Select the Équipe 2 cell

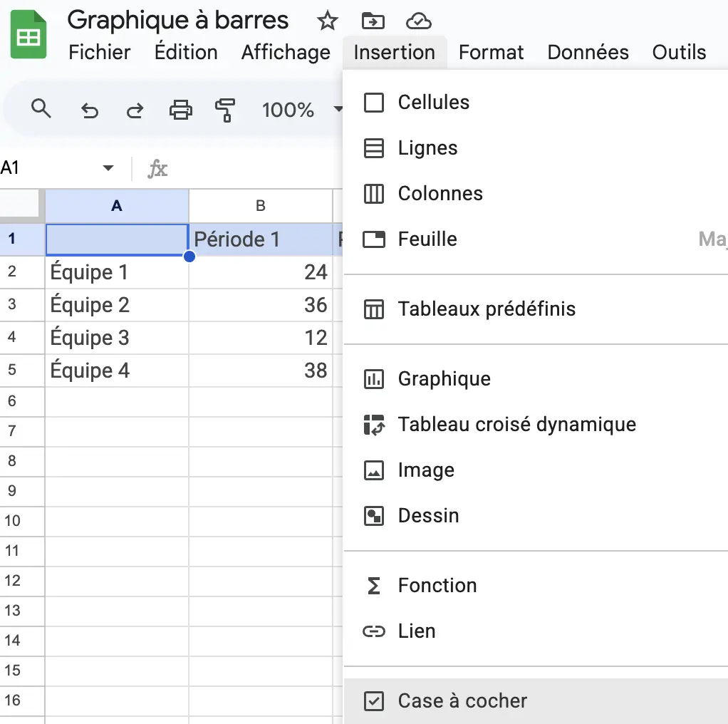pos(117,305)
